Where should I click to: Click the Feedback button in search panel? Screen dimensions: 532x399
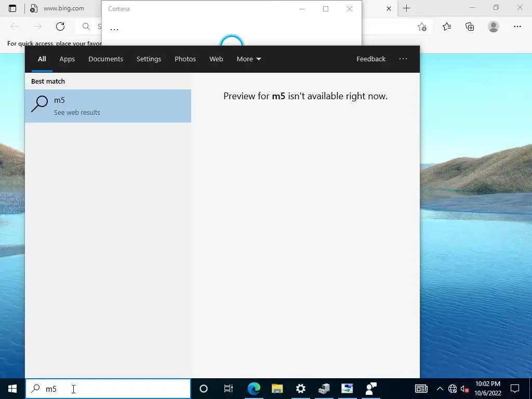pyautogui.click(x=371, y=59)
